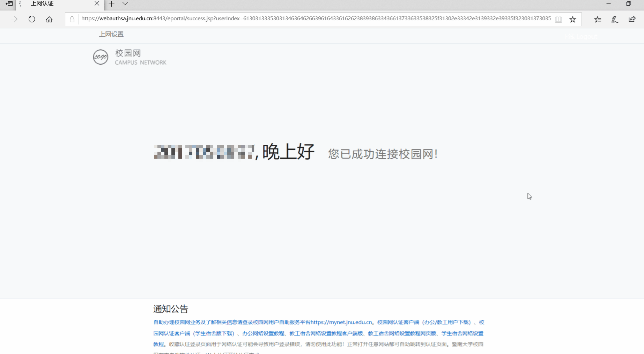Open reading view book icon

(x=558, y=19)
